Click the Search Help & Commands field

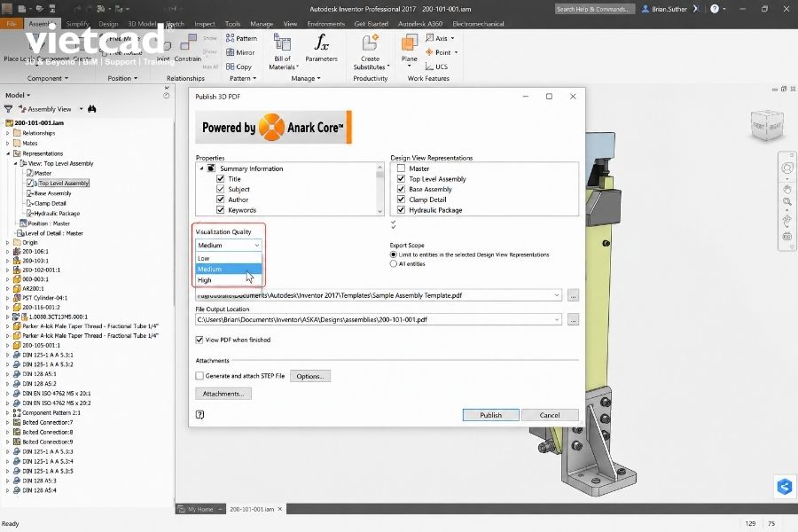coord(593,9)
